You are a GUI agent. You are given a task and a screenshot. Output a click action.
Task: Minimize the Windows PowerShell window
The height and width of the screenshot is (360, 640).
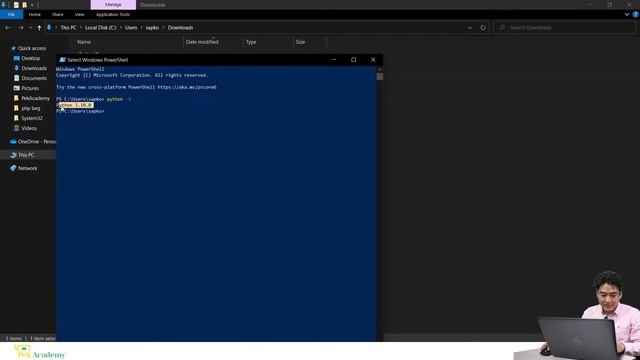334,60
